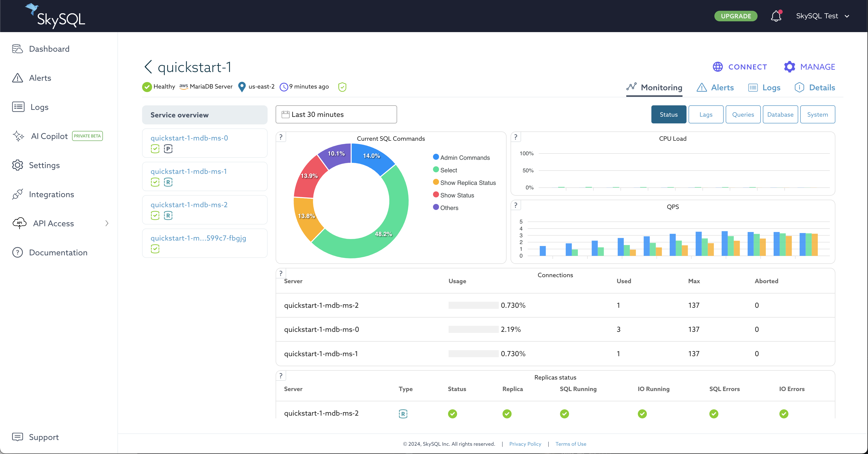
Task: Click the primary P badge on quickstart-1-mdb-ms-0
Action: point(168,149)
